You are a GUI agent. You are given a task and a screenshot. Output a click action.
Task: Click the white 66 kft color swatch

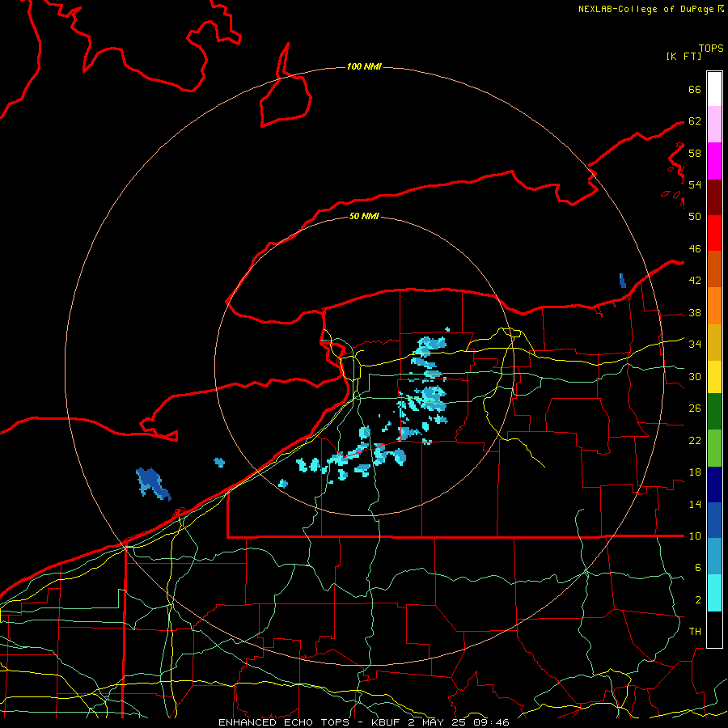(714, 89)
